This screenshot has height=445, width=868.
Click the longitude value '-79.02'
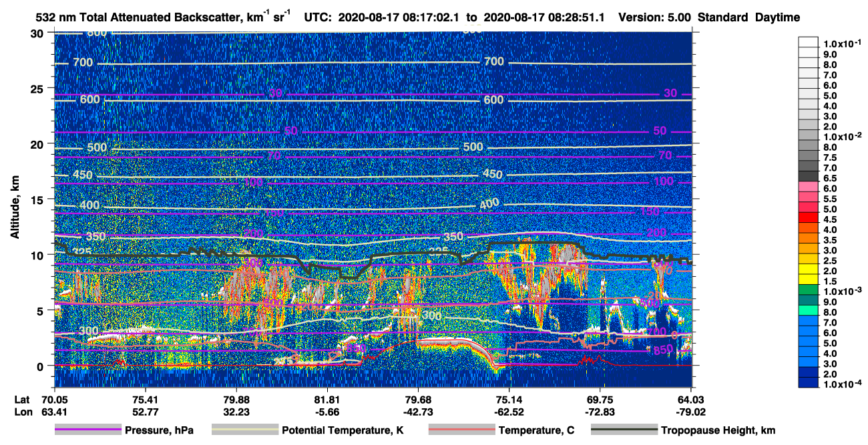click(x=690, y=412)
